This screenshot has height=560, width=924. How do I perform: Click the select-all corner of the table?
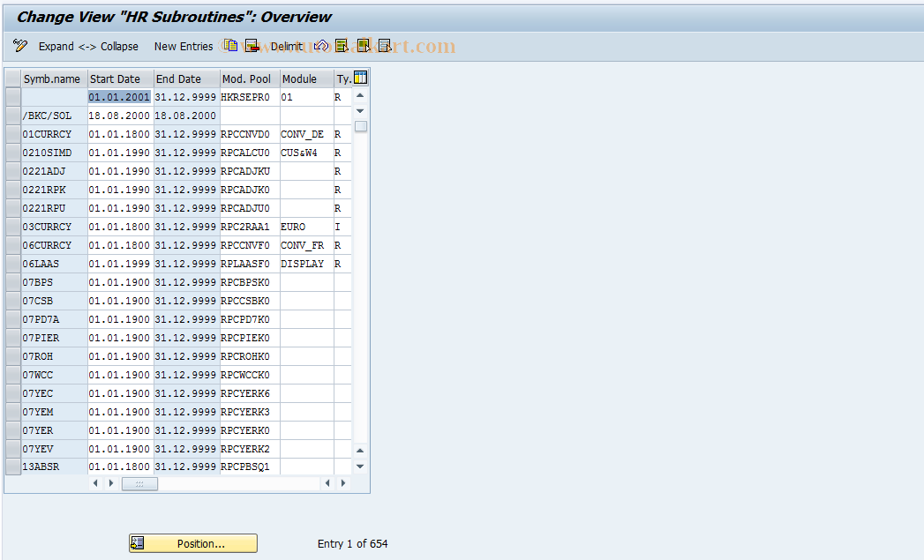coord(13,78)
